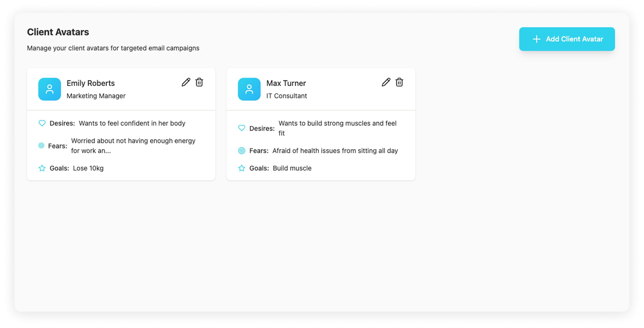Click the target icon beside Emily's Fears
644x328 pixels.
(x=42, y=145)
